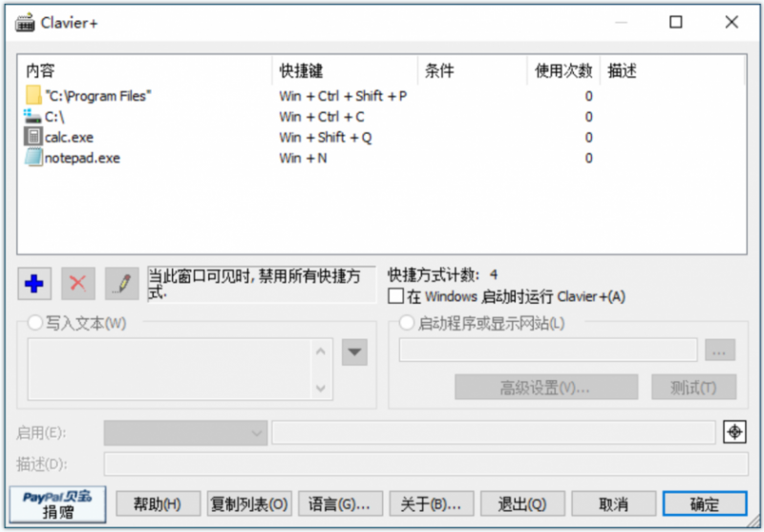
Task: Click the crosshair window target icon
Action: point(734,432)
